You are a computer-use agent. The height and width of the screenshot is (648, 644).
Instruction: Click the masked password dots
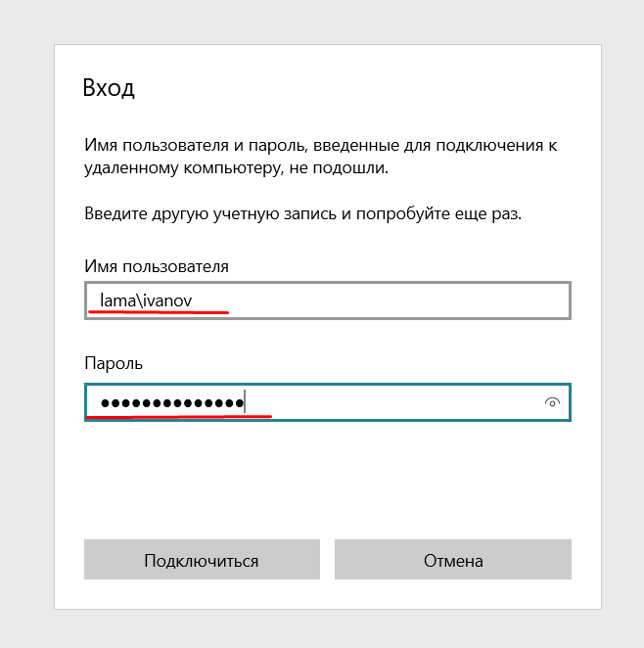point(171,402)
